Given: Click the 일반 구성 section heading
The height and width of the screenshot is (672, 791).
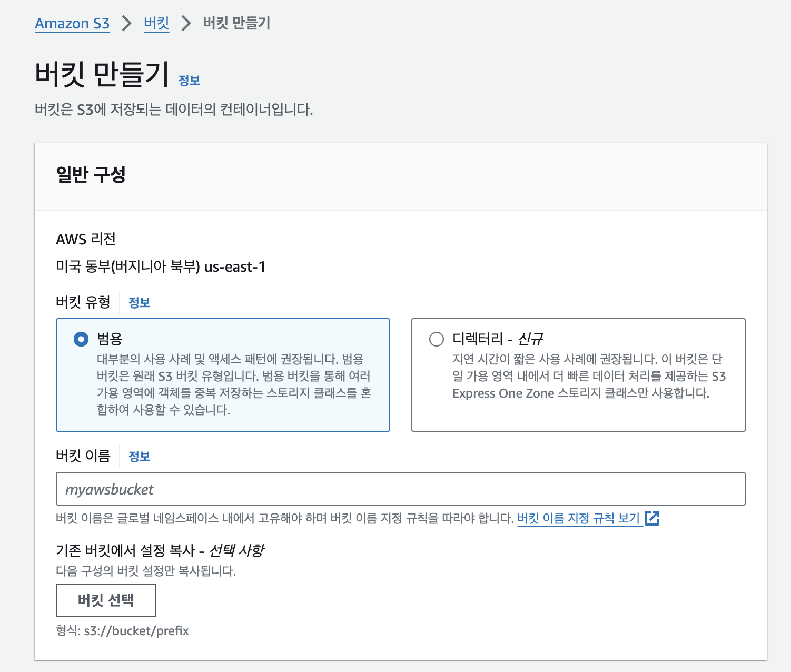Looking at the screenshot, I should tap(91, 174).
